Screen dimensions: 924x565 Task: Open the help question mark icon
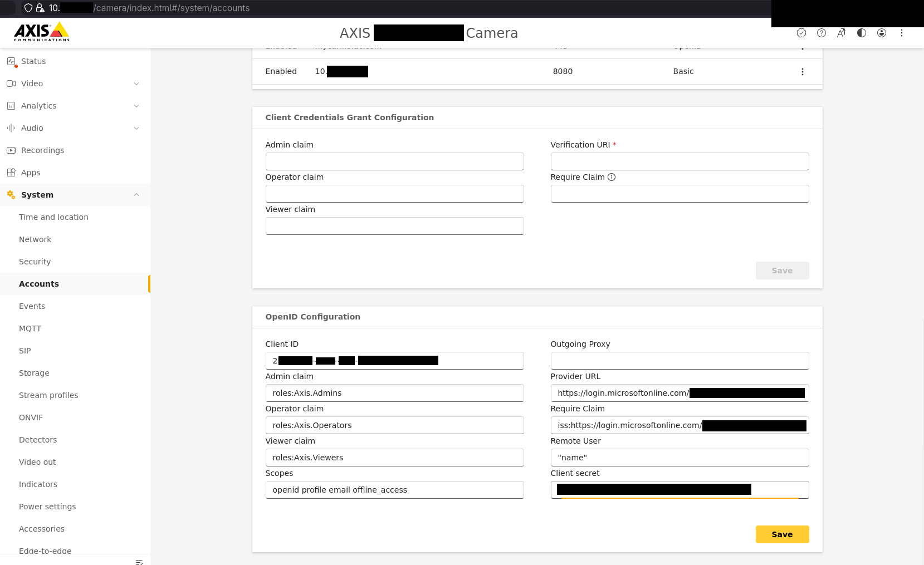[x=821, y=33]
